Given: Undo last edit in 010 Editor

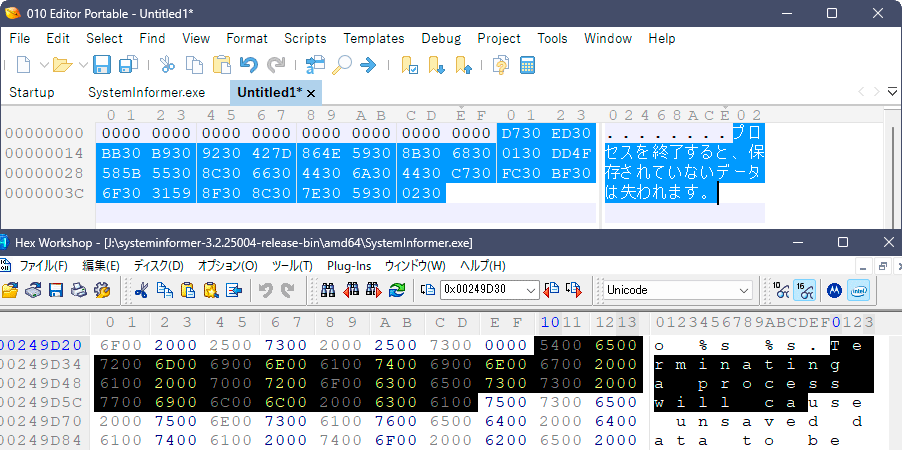Looking at the screenshot, I should pyautogui.click(x=249, y=64).
